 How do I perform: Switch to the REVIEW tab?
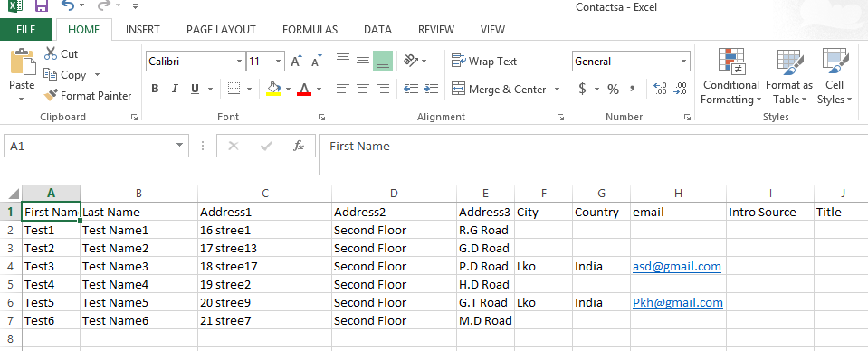(x=435, y=30)
